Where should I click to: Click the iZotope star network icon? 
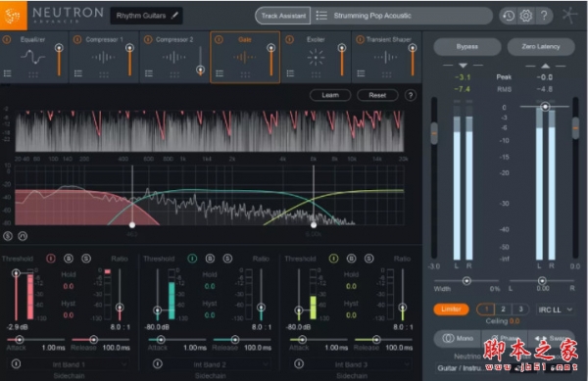point(570,16)
